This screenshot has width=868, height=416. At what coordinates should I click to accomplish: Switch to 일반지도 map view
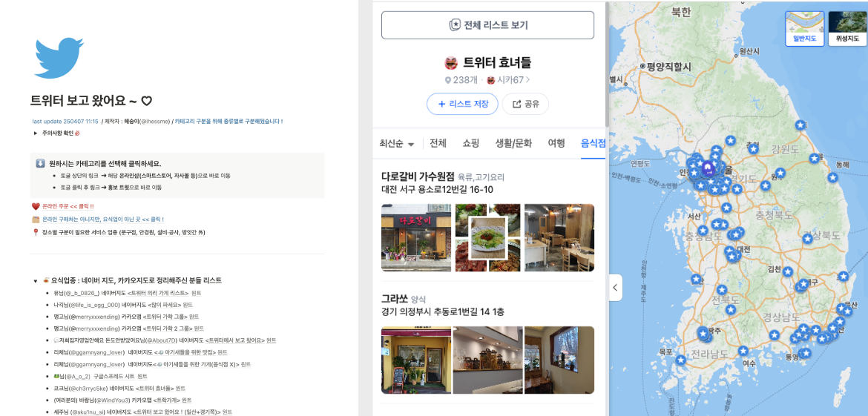click(x=804, y=29)
